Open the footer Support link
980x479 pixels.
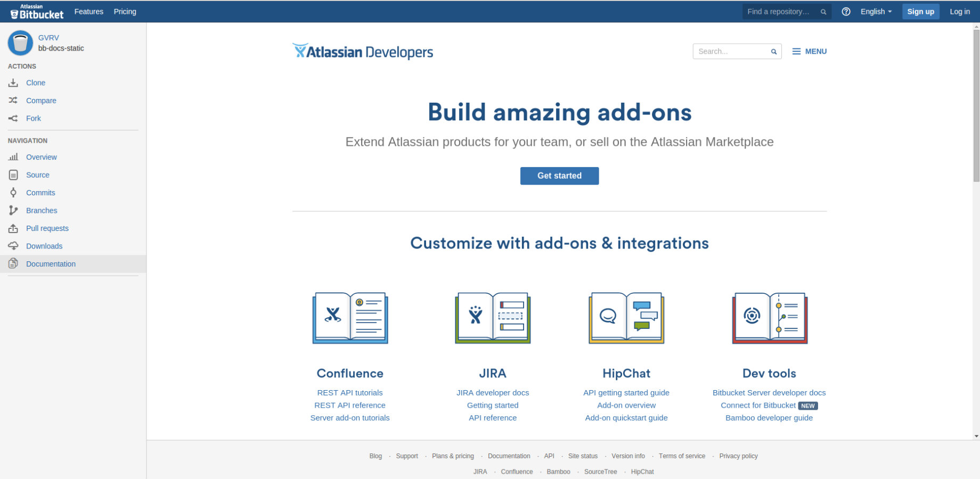[407, 456]
